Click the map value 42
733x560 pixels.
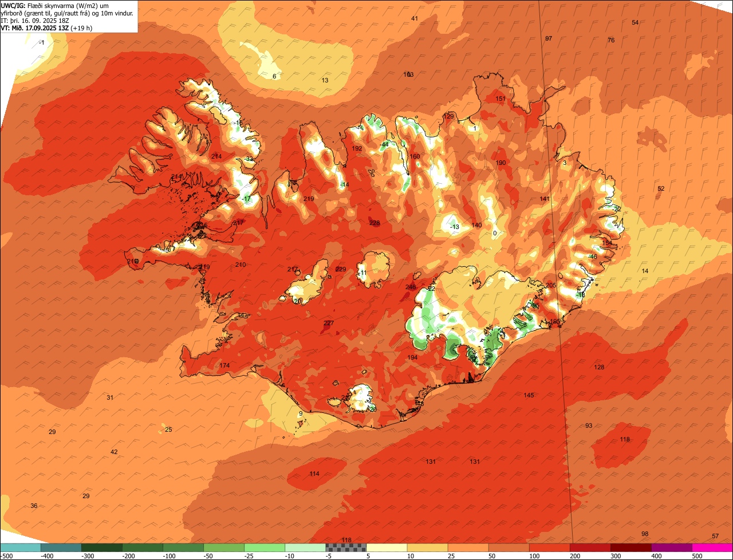(114, 452)
